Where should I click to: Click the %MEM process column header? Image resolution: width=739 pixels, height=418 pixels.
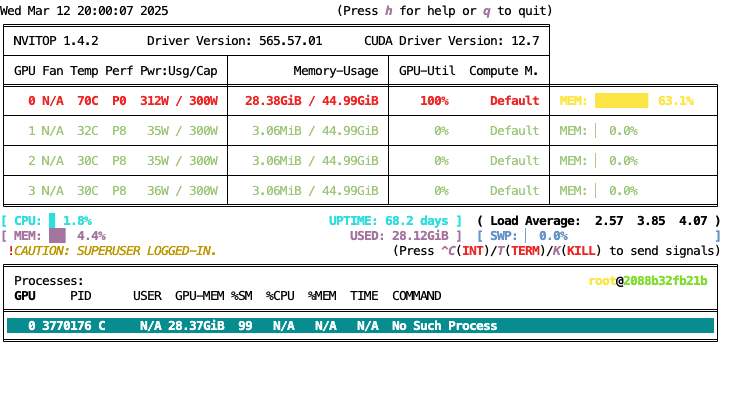(x=322, y=296)
